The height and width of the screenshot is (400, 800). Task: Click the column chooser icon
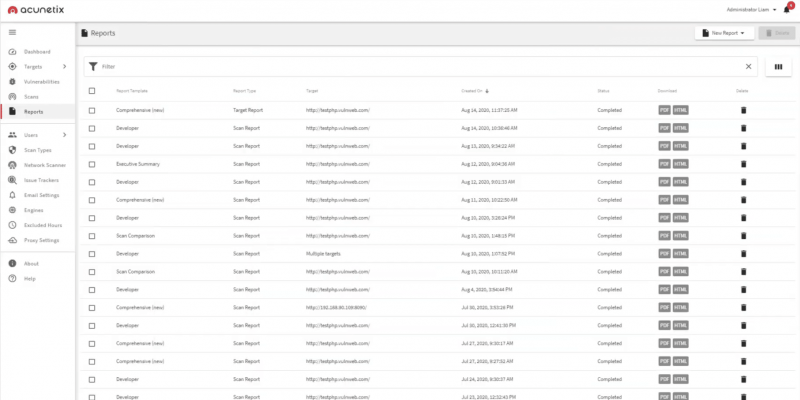coord(778,67)
